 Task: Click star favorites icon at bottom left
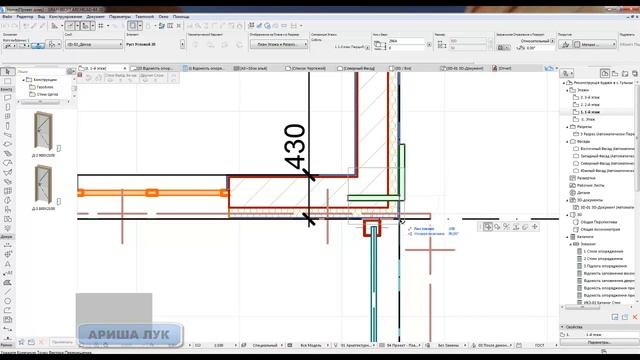(21, 342)
